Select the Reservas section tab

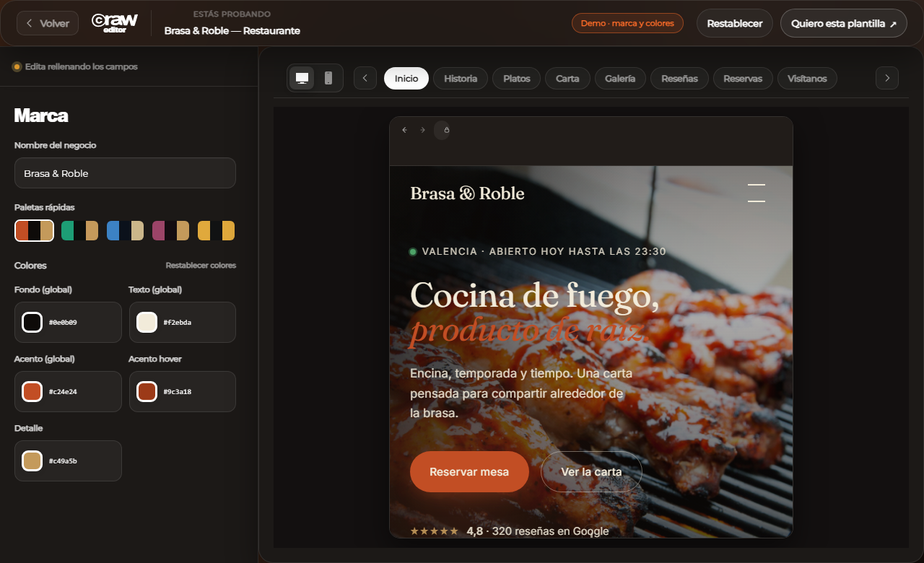coord(743,79)
